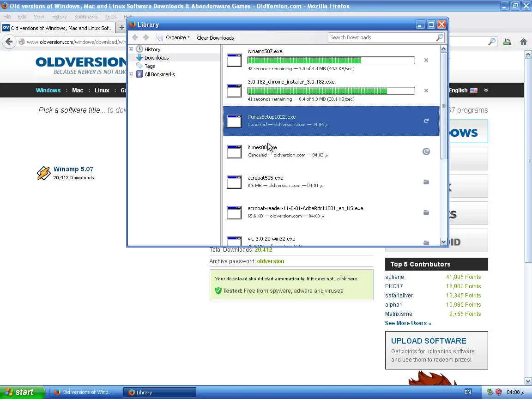Expand the language chevron menu
The width and height of the screenshot is (532, 399).
486,90
